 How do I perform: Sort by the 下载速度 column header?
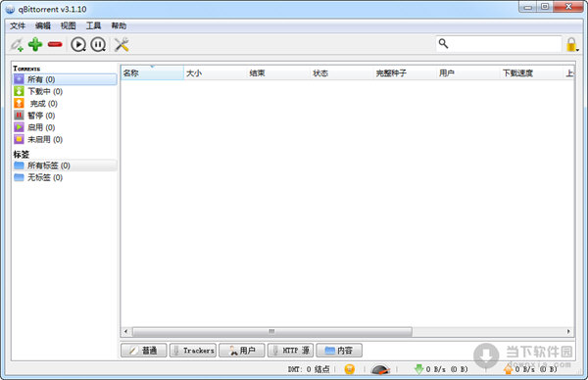(531, 73)
